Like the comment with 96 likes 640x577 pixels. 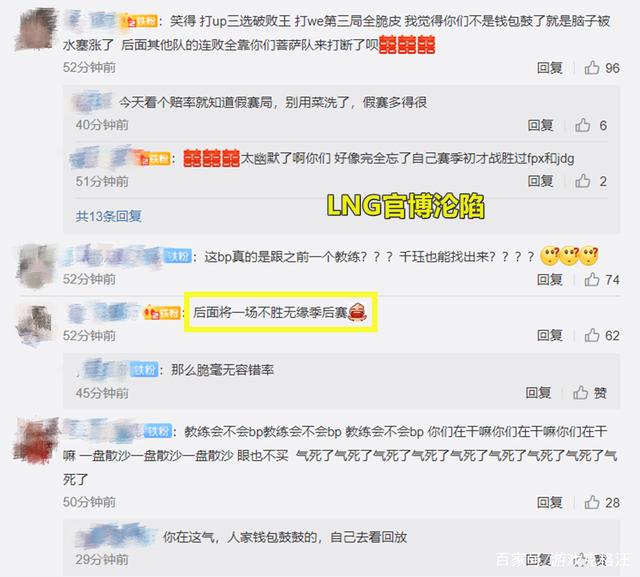[592, 67]
